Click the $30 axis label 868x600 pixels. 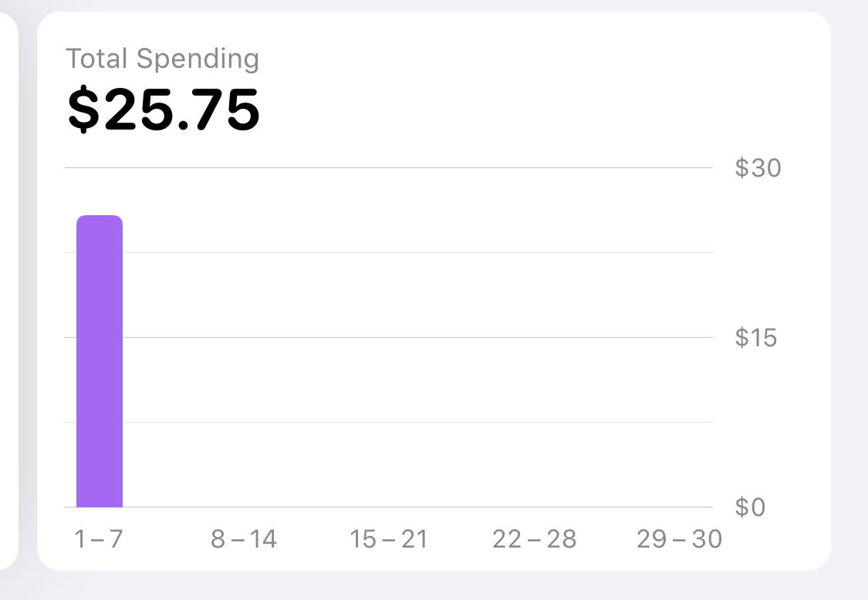pos(758,167)
